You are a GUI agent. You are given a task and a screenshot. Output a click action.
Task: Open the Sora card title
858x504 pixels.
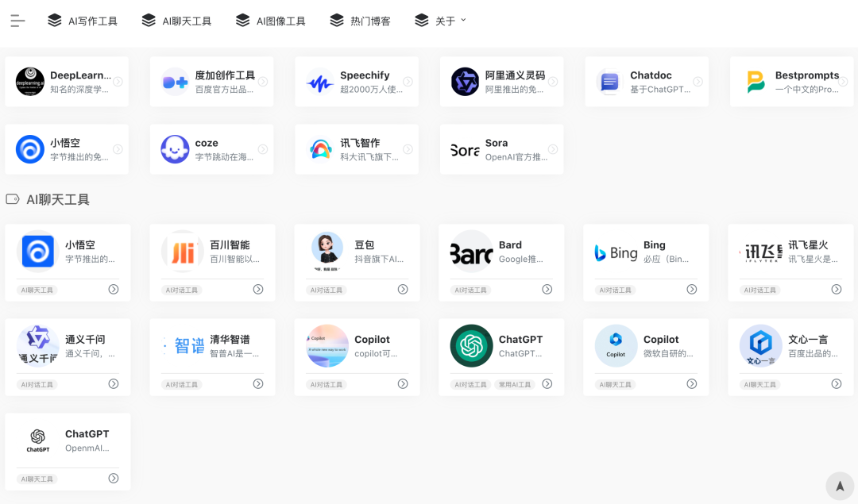point(497,143)
